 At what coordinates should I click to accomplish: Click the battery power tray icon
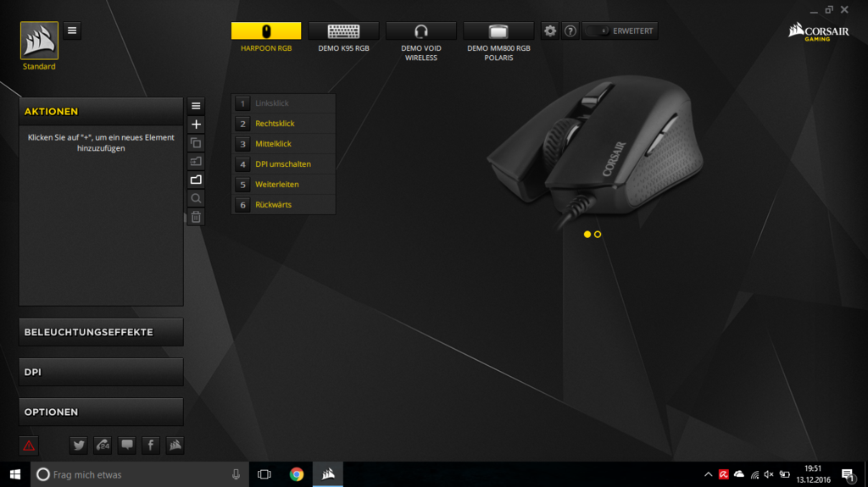784,474
